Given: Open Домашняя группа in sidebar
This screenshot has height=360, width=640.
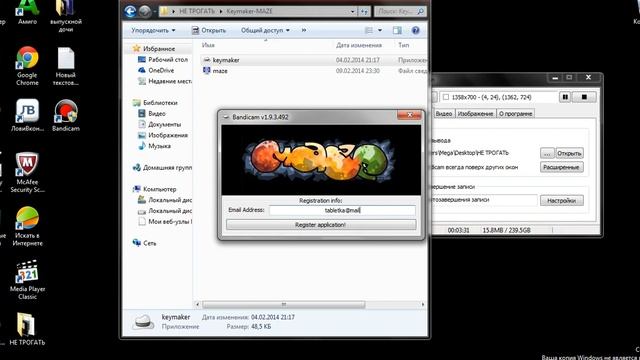Looking at the screenshot, I should tap(167, 167).
